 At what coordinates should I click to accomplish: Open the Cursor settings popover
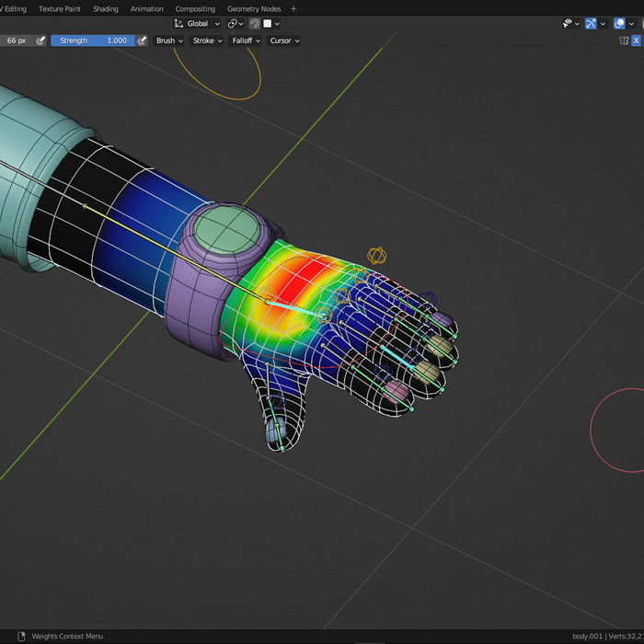[x=283, y=40]
